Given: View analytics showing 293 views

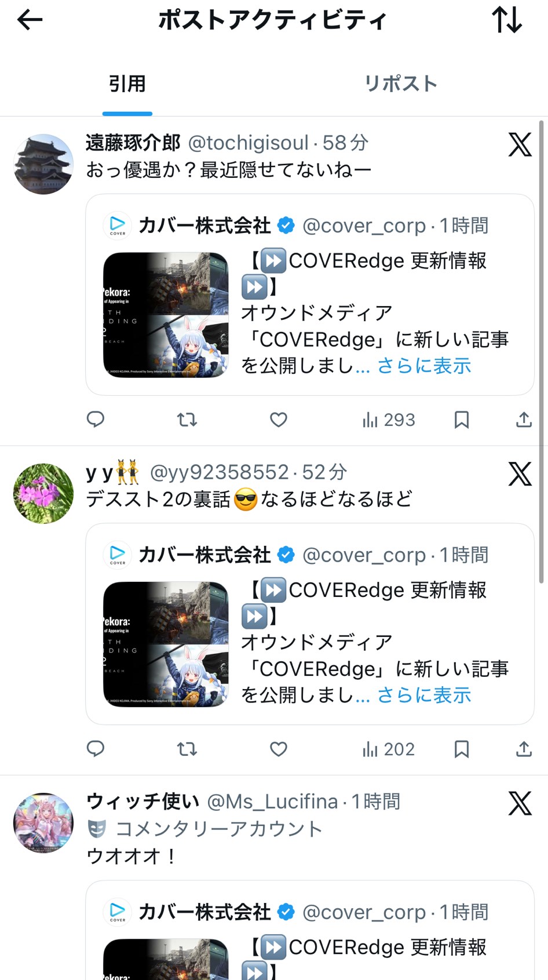Looking at the screenshot, I should [389, 420].
